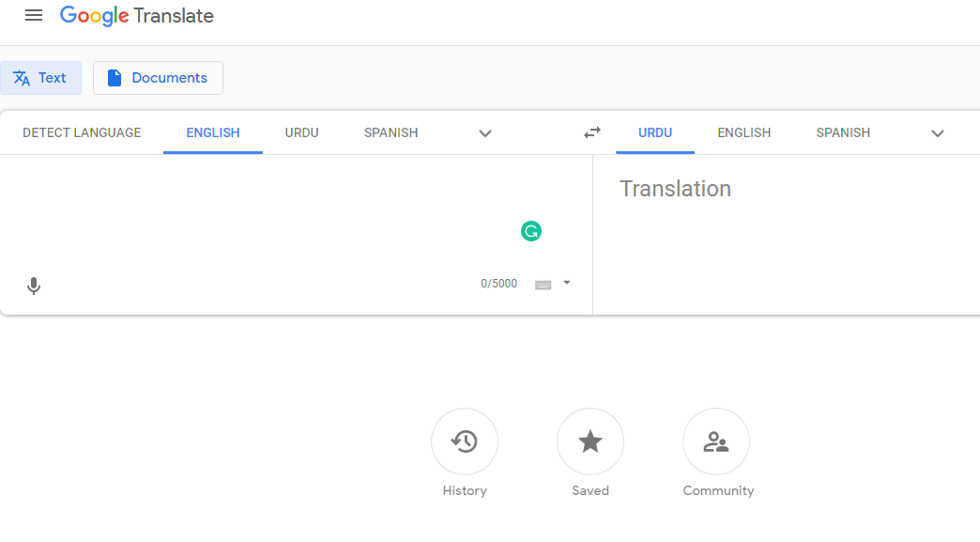Expand more source languages list
The width and height of the screenshot is (980, 542).
pos(485,133)
